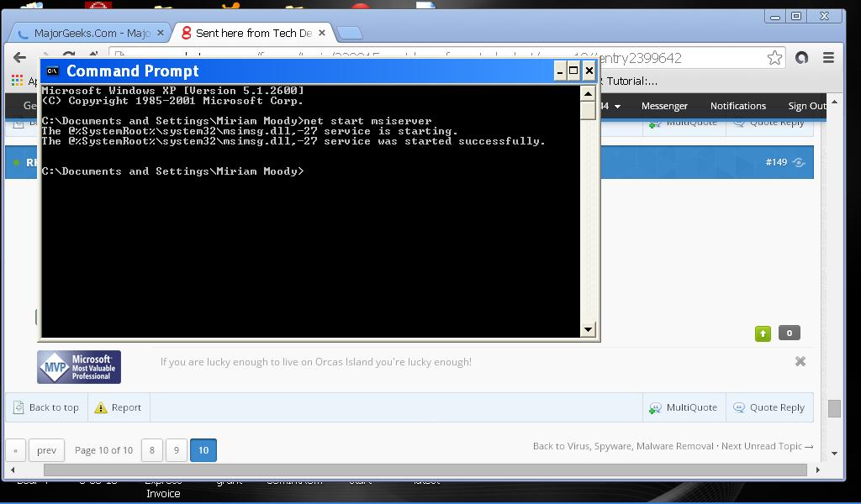Screen dimensions: 861x504
Task: Open the Notifications menu item
Action: 738,106
